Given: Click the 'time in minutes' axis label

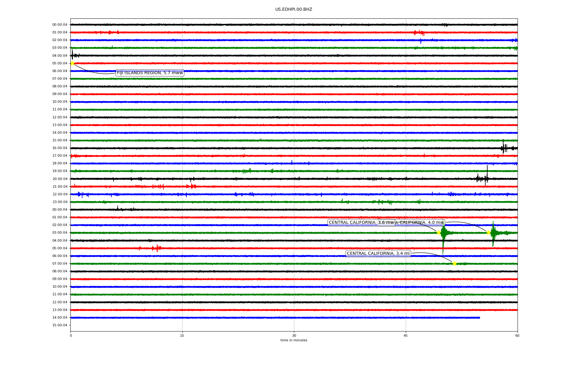Looking at the screenshot, I should (x=293, y=340).
